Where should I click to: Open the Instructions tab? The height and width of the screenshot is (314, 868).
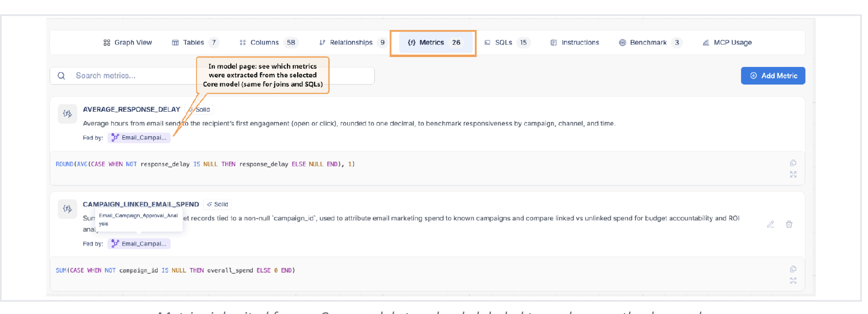pos(575,43)
